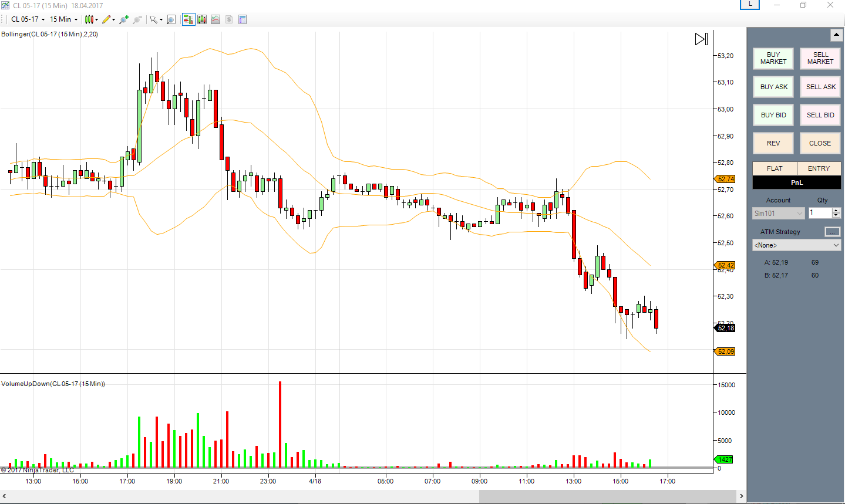Screen dimensions: 845x504
Task: Click the ask size value 69
Action: point(815,262)
